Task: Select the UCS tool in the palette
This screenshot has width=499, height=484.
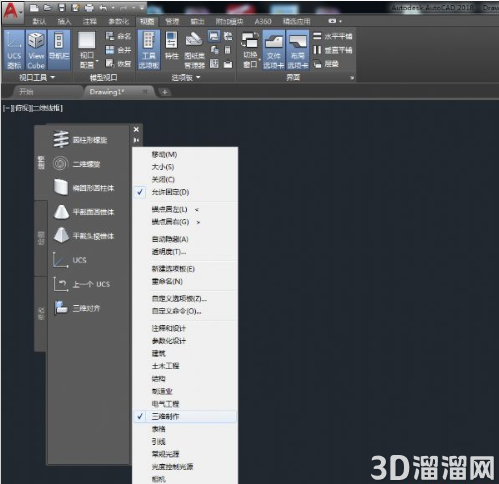Action: pyautogui.click(x=70, y=260)
